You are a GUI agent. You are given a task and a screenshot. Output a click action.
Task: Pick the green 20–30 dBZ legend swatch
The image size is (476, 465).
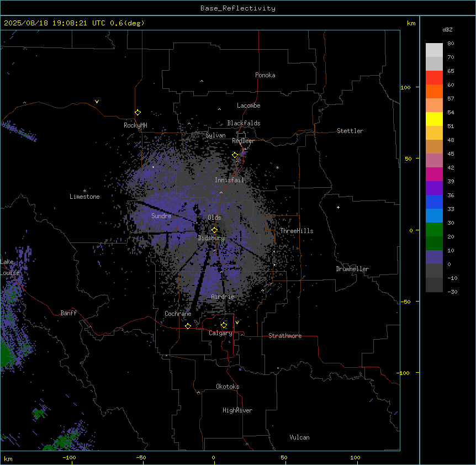pos(434,230)
